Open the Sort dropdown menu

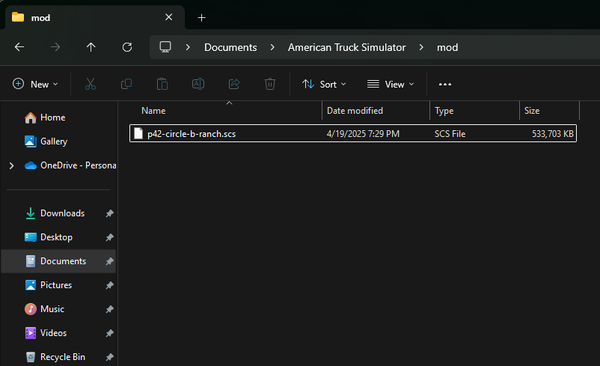pyautogui.click(x=324, y=84)
